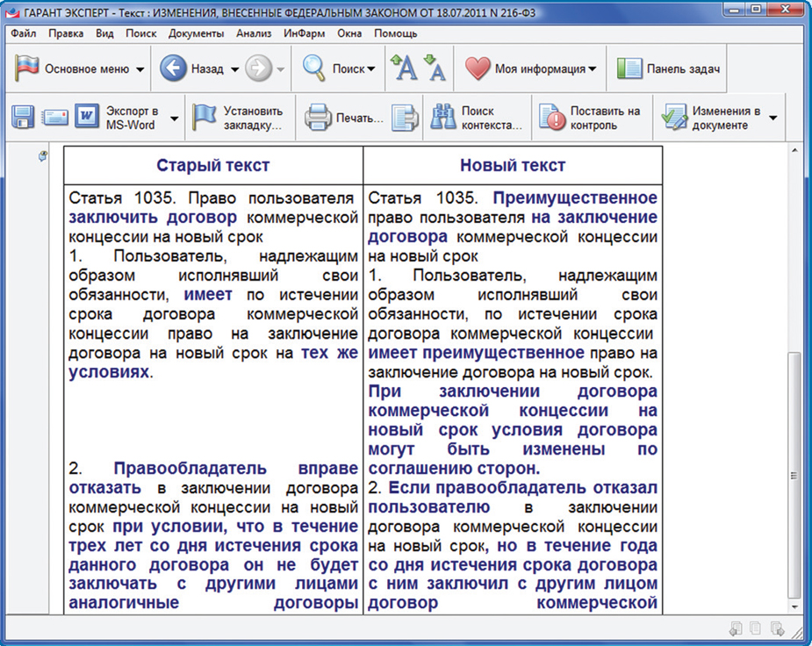Image resolution: width=812 pixels, height=646 pixels.
Task: Click the save document floppy disk icon
Action: coord(23,118)
